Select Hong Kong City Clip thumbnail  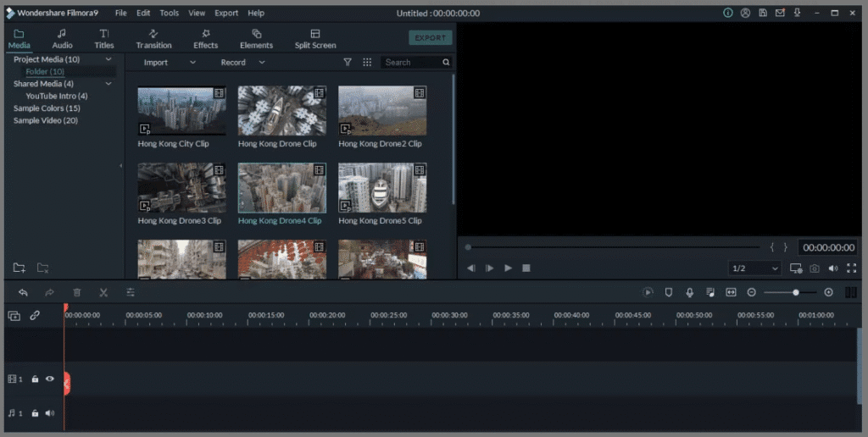tap(181, 111)
